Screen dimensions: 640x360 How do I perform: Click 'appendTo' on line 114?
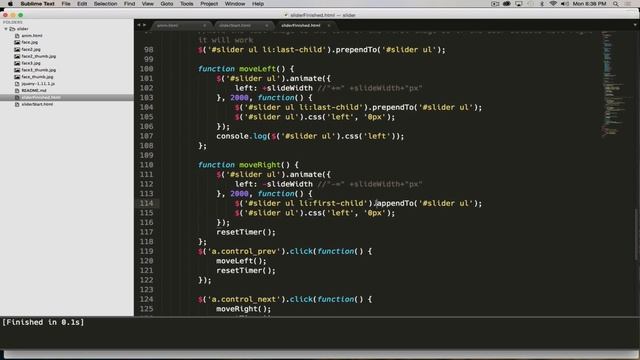395,203
